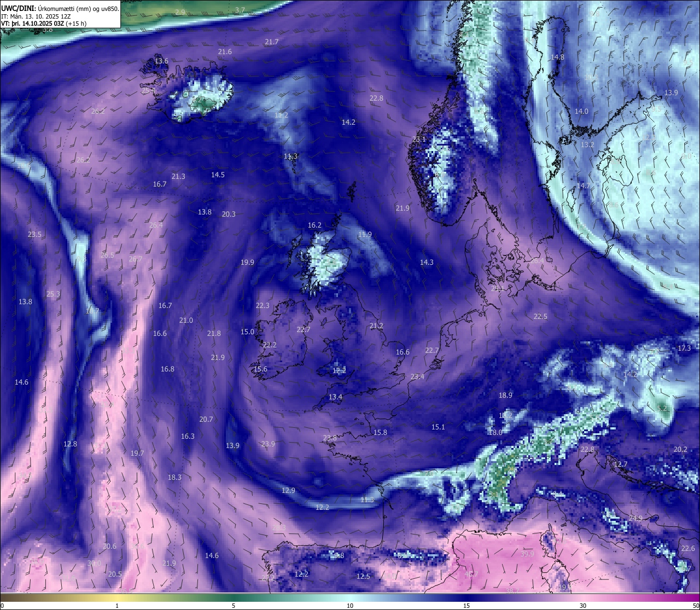Click the "UWC/DINI: Úrkomumætti (mm) og uv850." title
The image size is (700, 610).
tap(59, 8)
